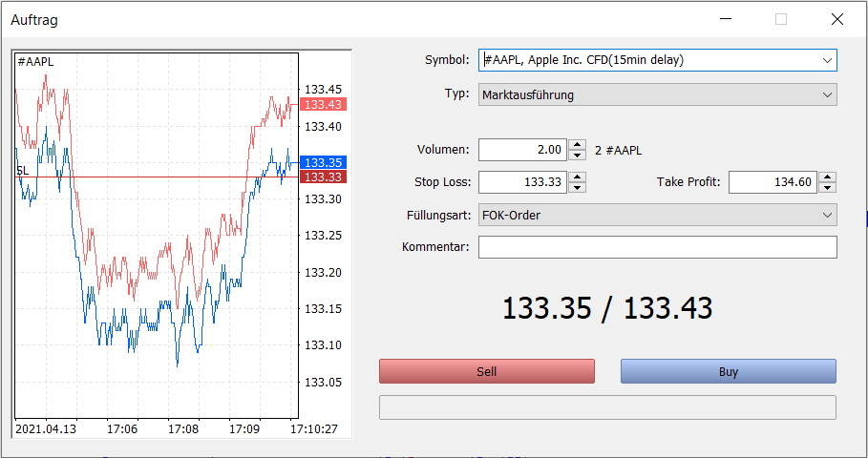Open the Füllungsart dropdown showing FOK-Order
This screenshot has width=868, height=458.
(x=658, y=216)
